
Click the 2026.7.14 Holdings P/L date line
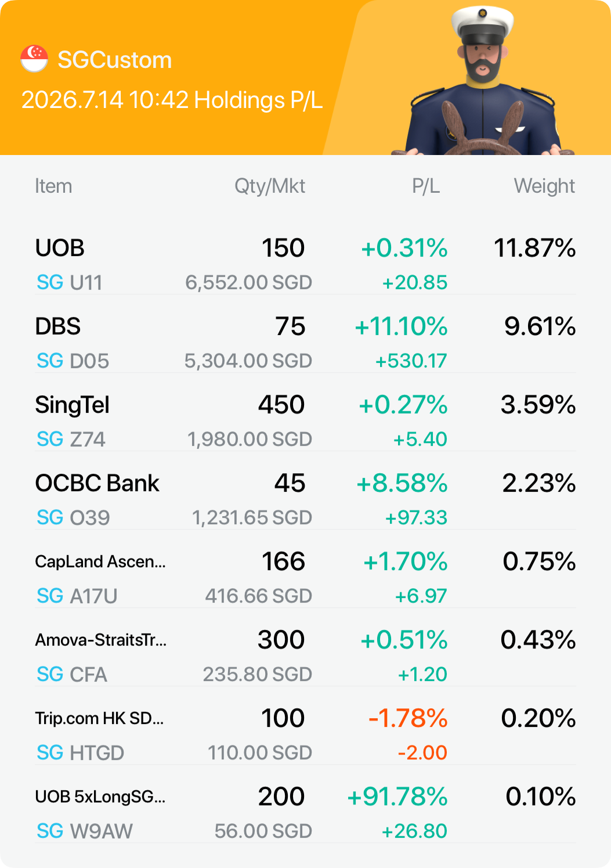[172, 100]
